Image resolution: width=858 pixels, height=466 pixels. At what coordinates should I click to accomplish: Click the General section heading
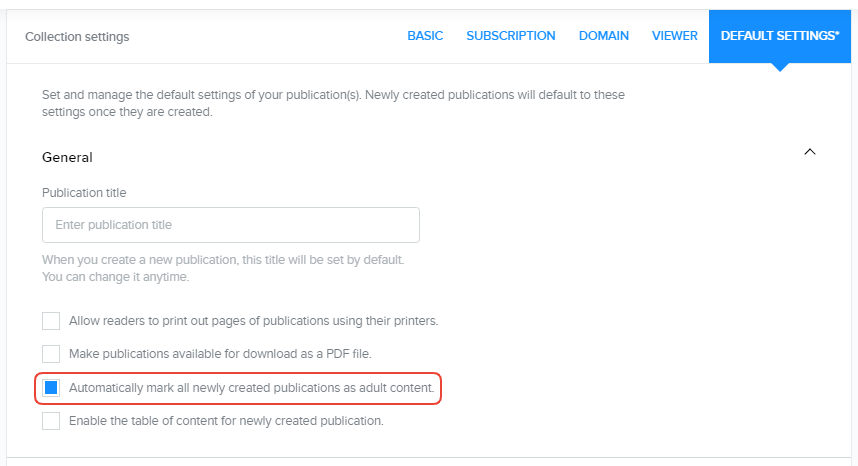tap(67, 157)
